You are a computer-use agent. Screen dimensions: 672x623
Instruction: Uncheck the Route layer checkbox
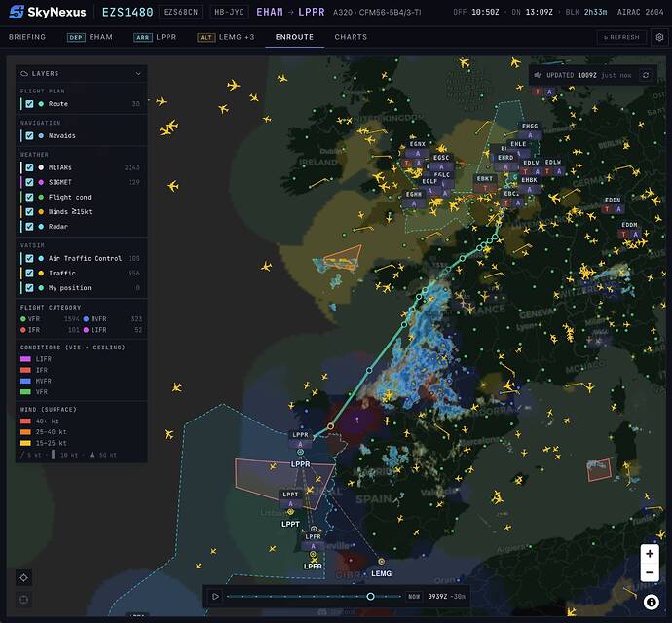29,104
